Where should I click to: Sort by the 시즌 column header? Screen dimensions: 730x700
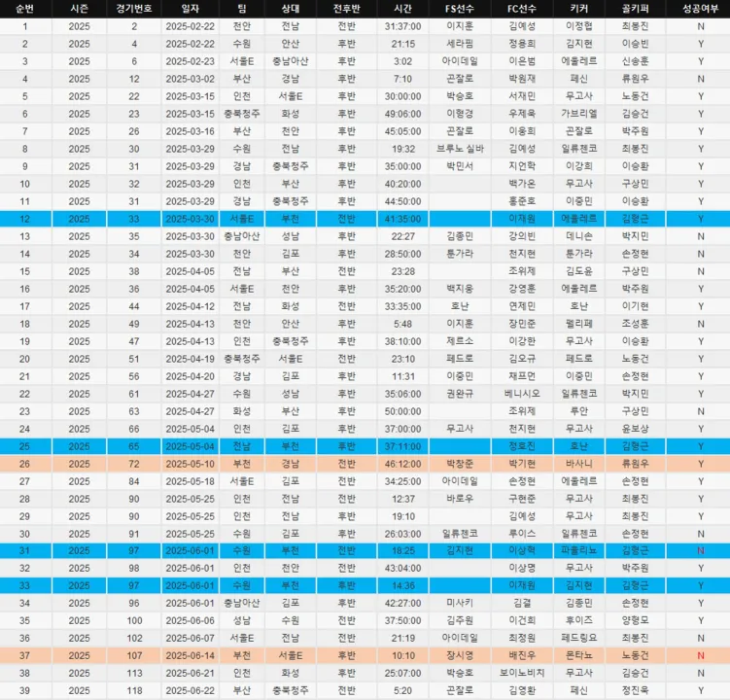tap(79, 9)
